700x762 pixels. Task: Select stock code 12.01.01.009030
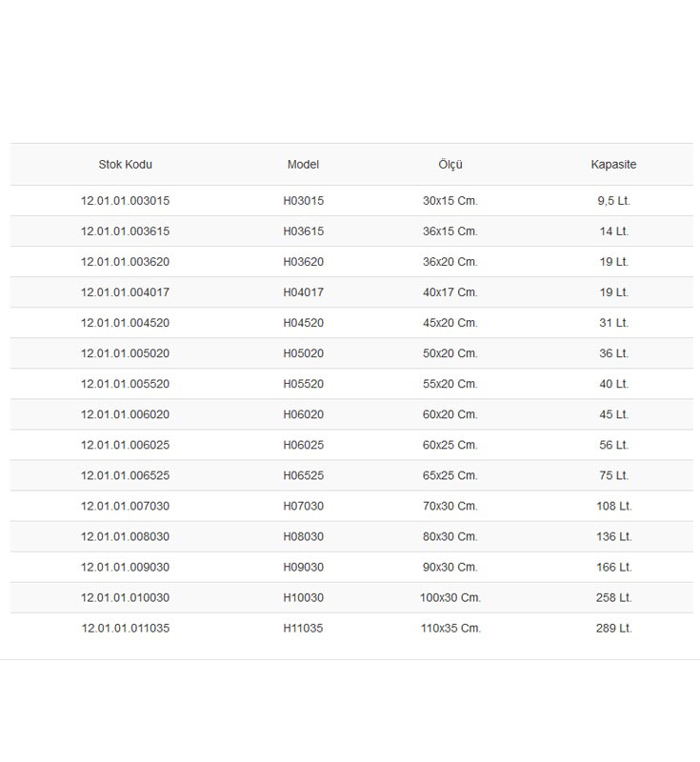tap(126, 567)
